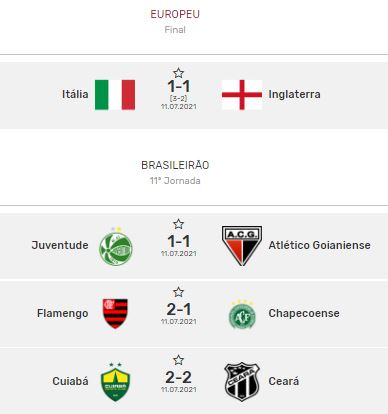Toggle favorite star for Juventude match

[178, 224]
